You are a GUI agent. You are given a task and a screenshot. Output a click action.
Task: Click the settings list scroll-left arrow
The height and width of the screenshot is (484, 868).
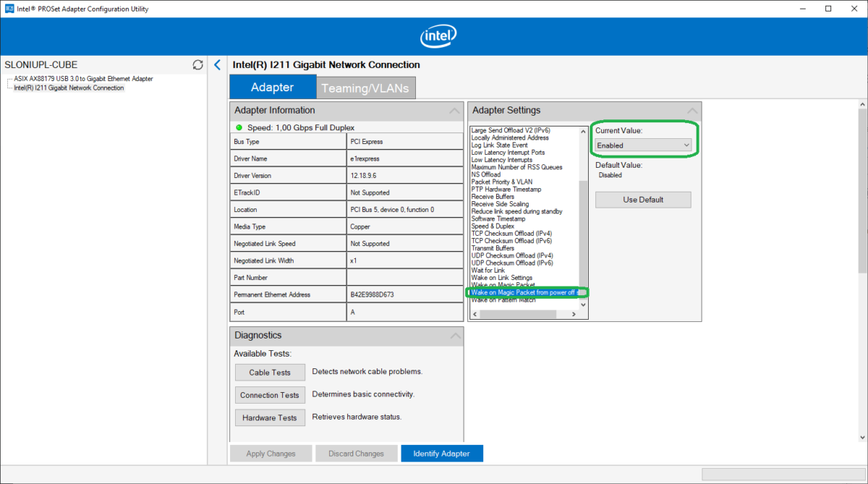point(475,314)
